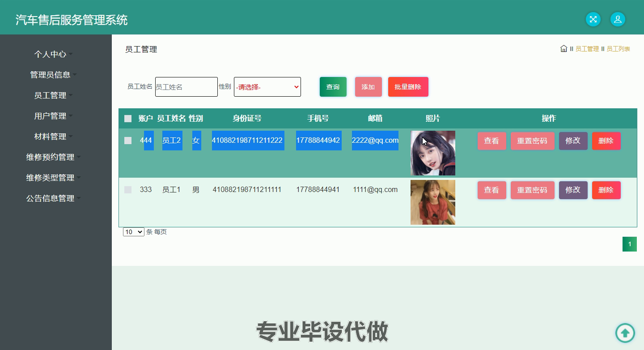Go to page 1 in pagination

coord(630,244)
